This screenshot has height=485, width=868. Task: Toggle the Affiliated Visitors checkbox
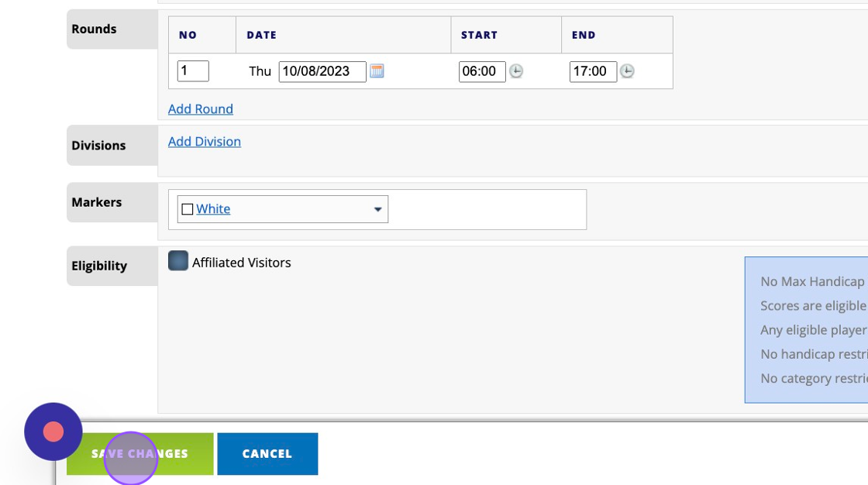tap(178, 261)
